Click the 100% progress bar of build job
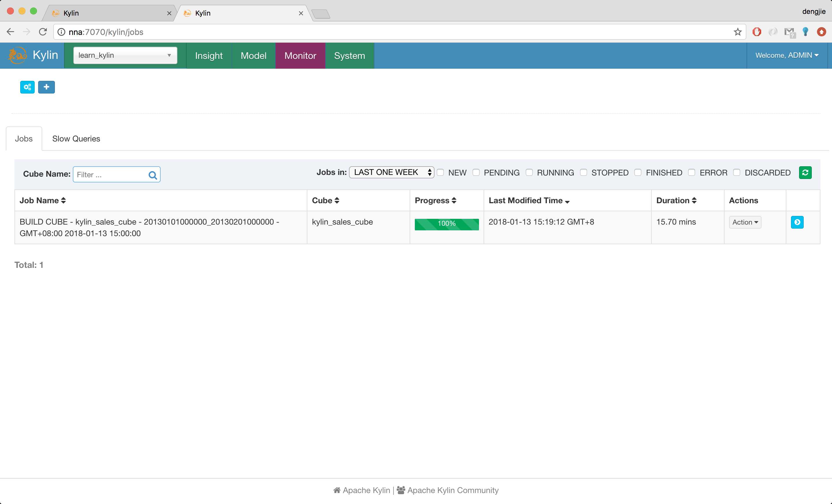 click(446, 224)
